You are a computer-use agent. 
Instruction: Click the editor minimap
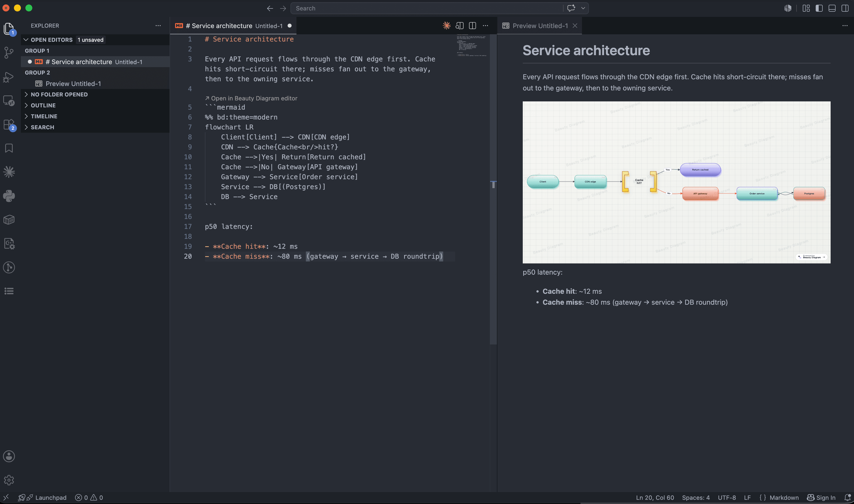click(x=471, y=45)
